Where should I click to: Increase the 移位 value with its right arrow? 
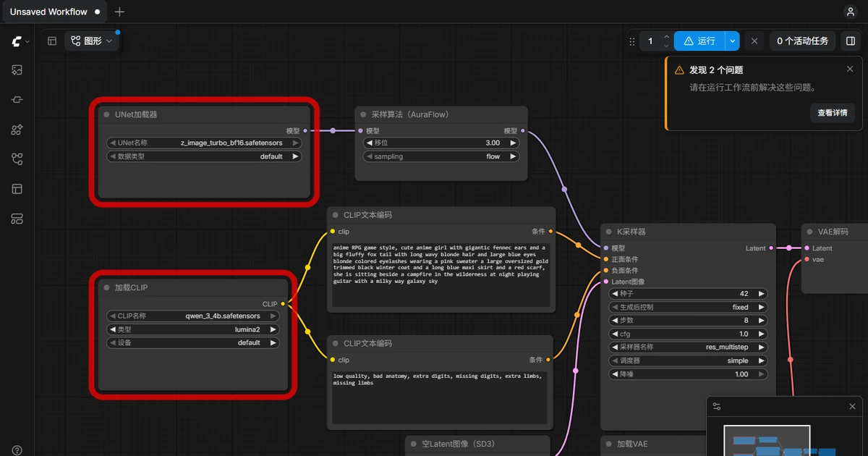[x=513, y=143]
